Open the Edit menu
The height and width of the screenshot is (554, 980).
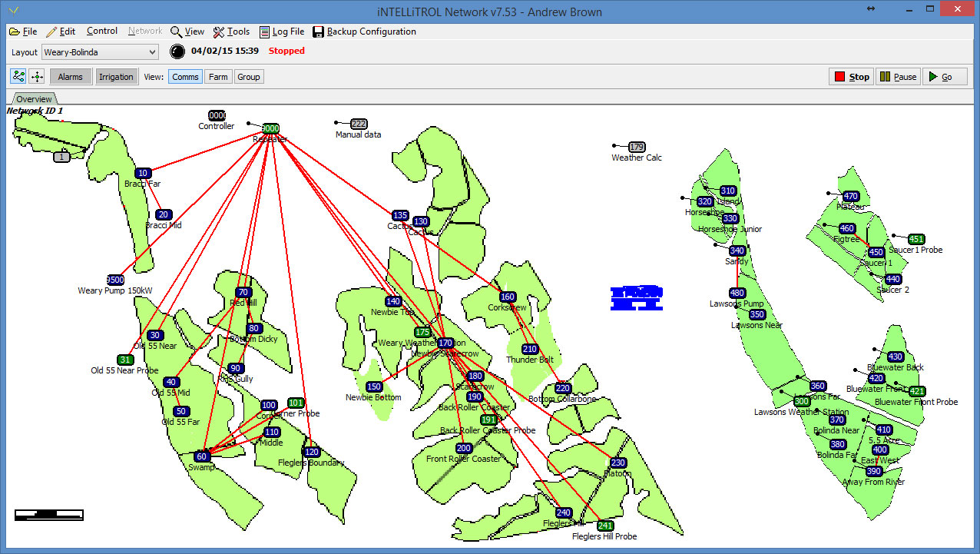tap(61, 32)
